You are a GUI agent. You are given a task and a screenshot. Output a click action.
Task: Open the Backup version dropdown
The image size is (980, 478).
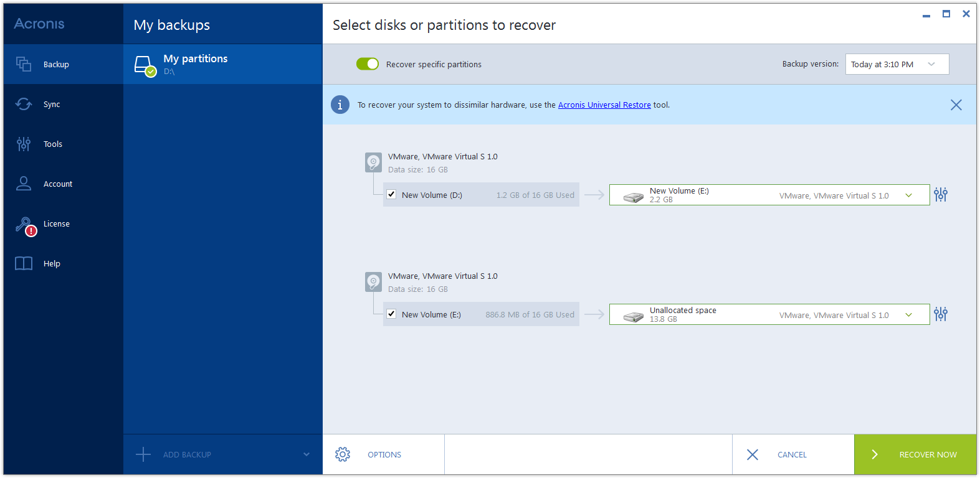click(x=897, y=64)
